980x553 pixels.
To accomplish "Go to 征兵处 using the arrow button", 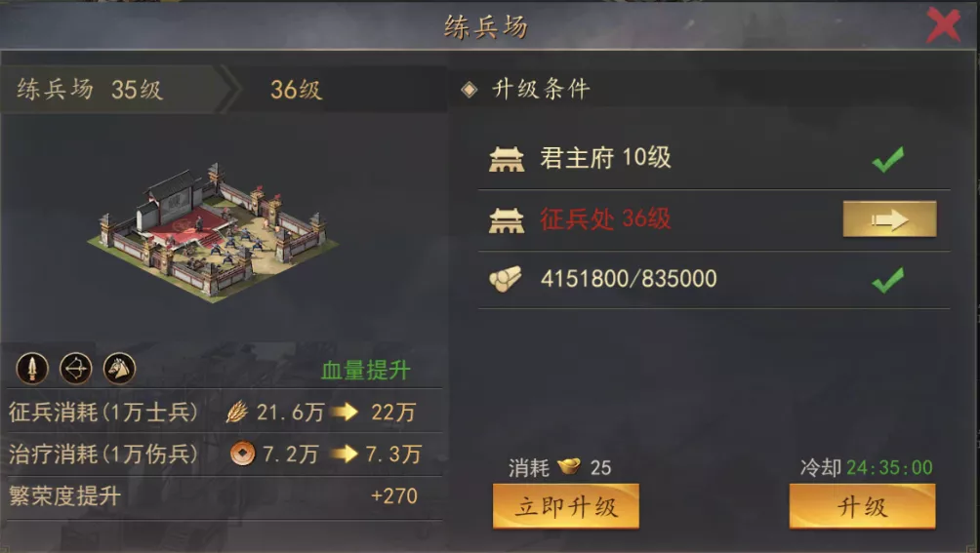I will click(889, 219).
